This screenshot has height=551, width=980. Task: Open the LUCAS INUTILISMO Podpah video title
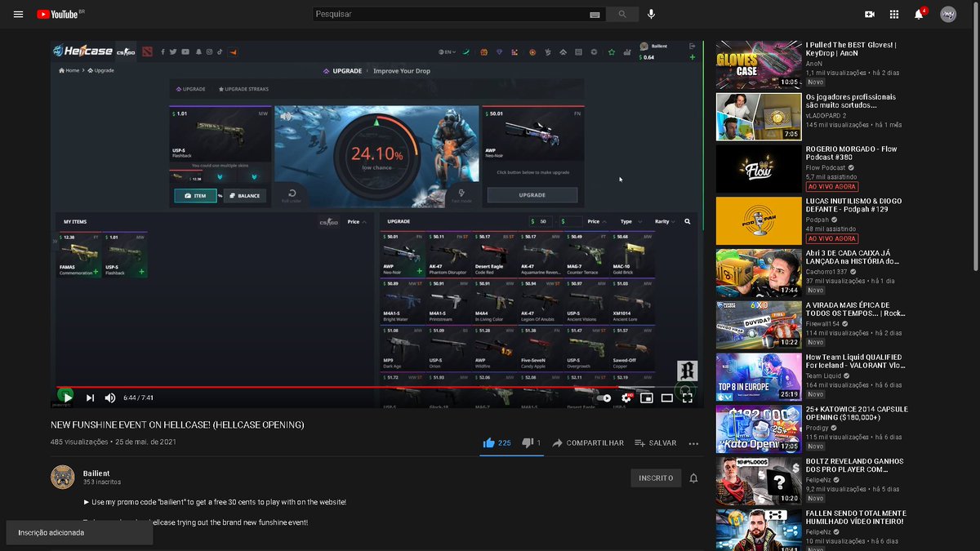pos(856,205)
